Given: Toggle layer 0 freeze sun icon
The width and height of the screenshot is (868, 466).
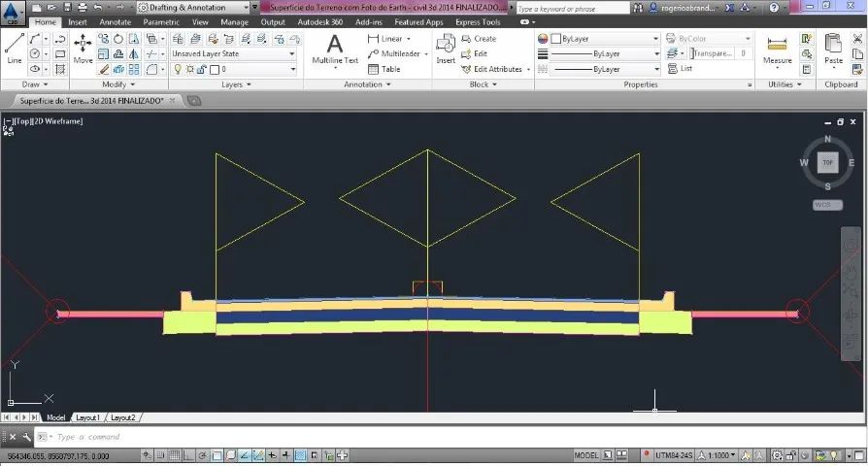Looking at the screenshot, I should [190, 69].
